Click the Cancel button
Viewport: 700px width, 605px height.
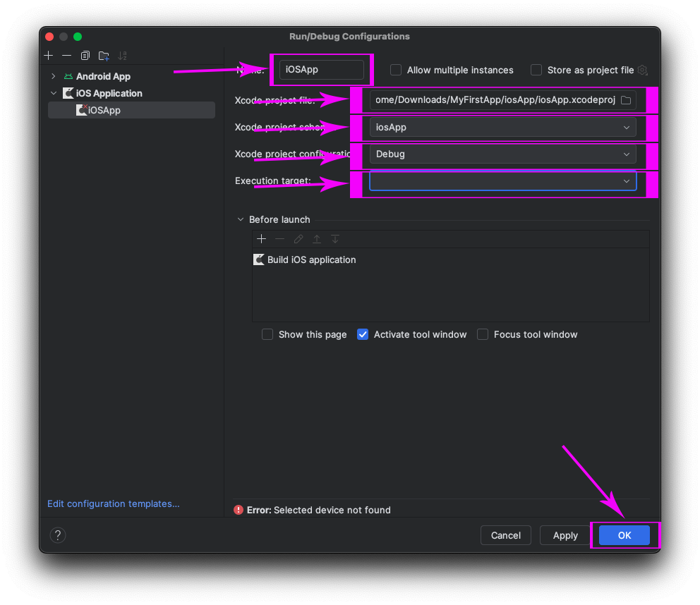pyautogui.click(x=506, y=535)
